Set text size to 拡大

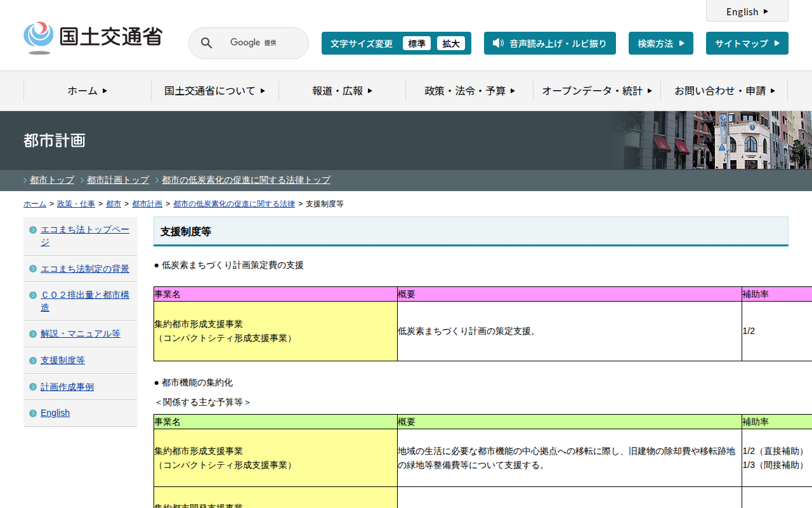point(450,43)
